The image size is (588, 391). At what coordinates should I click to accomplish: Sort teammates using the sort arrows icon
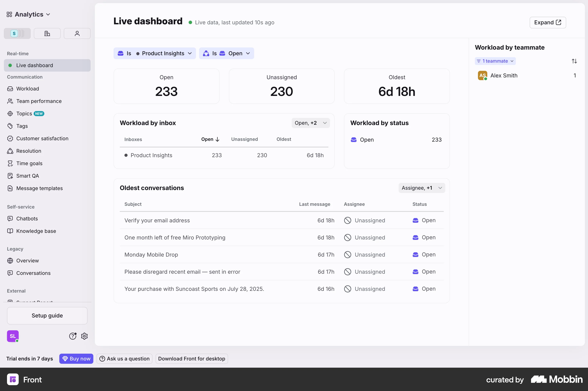574,61
